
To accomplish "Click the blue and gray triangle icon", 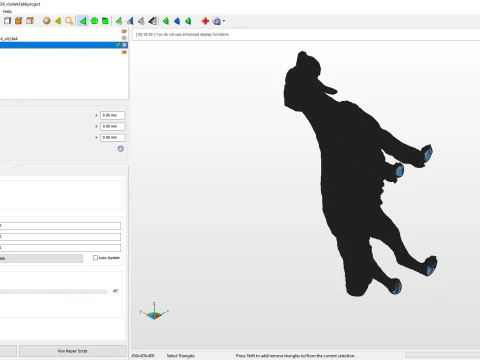I will pyautogui.click(x=130, y=21).
